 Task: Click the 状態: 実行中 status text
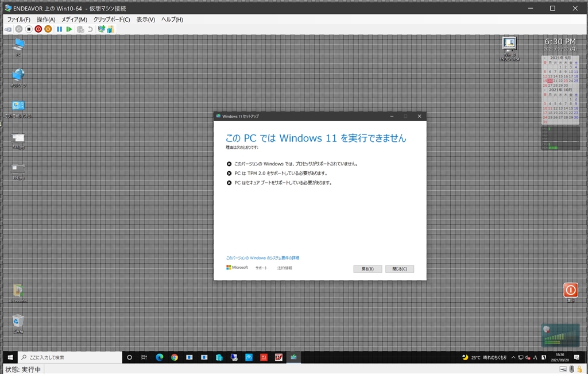point(23,369)
